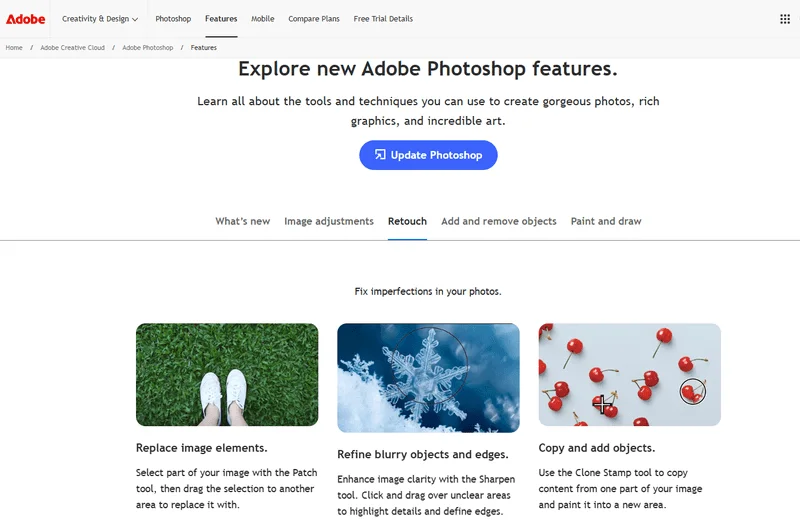Screen dimensions: 800x529
Task: Click the cherries Clone Stamp image
Action: coord(629,375)
